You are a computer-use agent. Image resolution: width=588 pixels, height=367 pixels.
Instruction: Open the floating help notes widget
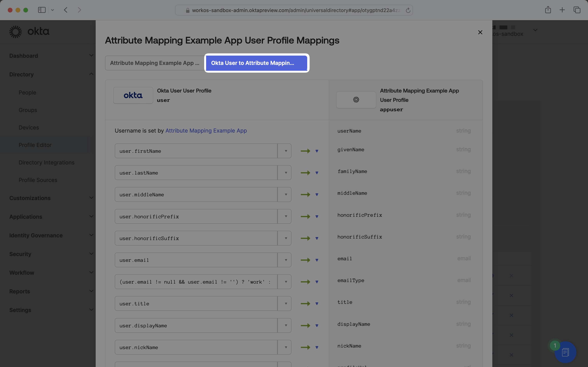[x=565, y=352]
